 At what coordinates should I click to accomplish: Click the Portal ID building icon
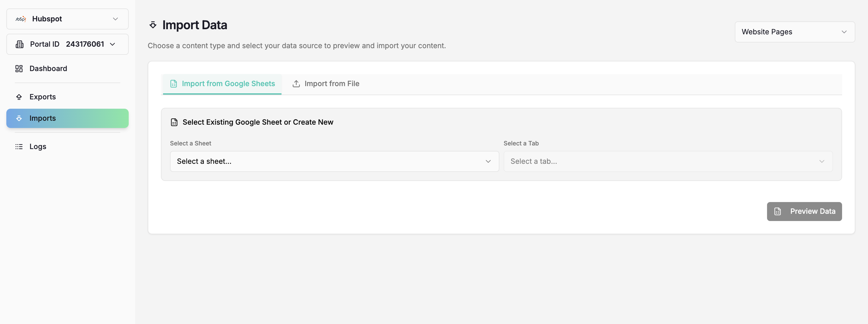coord(20,44)
